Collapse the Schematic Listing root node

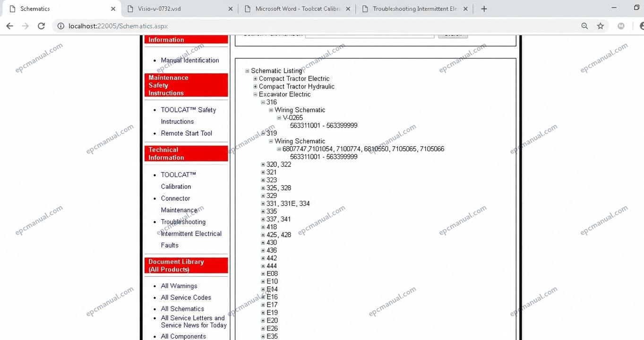(x=247, y=71)
